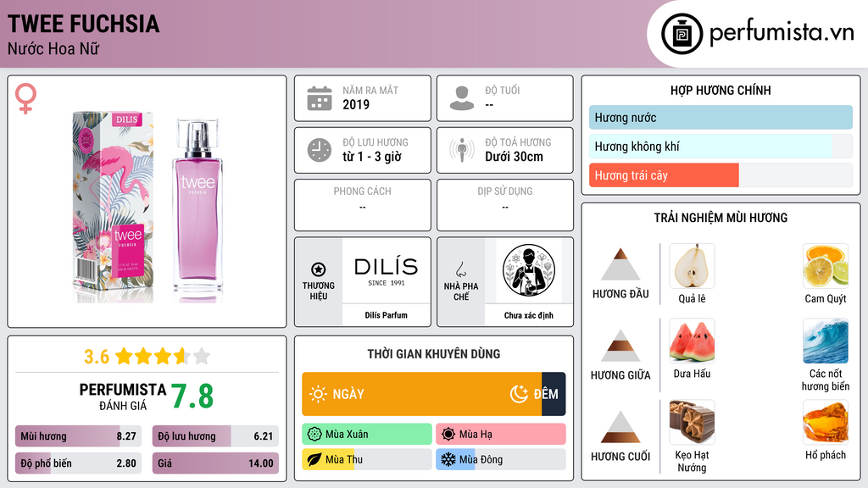Click the Hợp hương chính heading
This screenshot has height=488, width=868.
coord(721,90)
